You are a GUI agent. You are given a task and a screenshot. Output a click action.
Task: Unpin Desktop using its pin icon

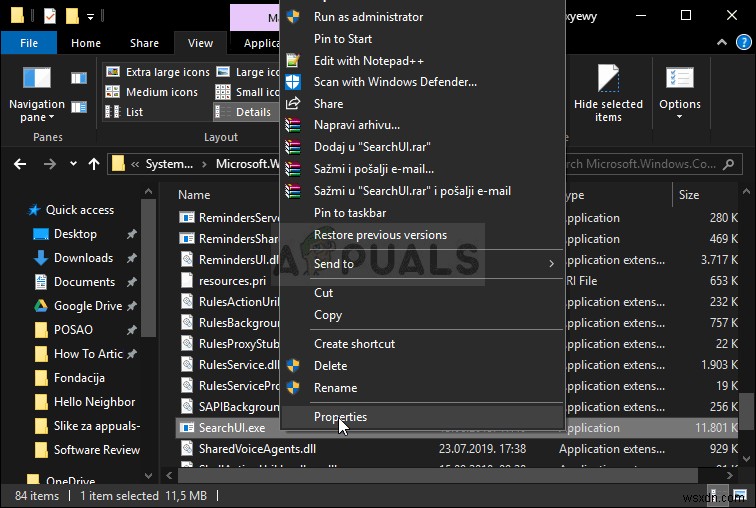[x=131, y=234]
